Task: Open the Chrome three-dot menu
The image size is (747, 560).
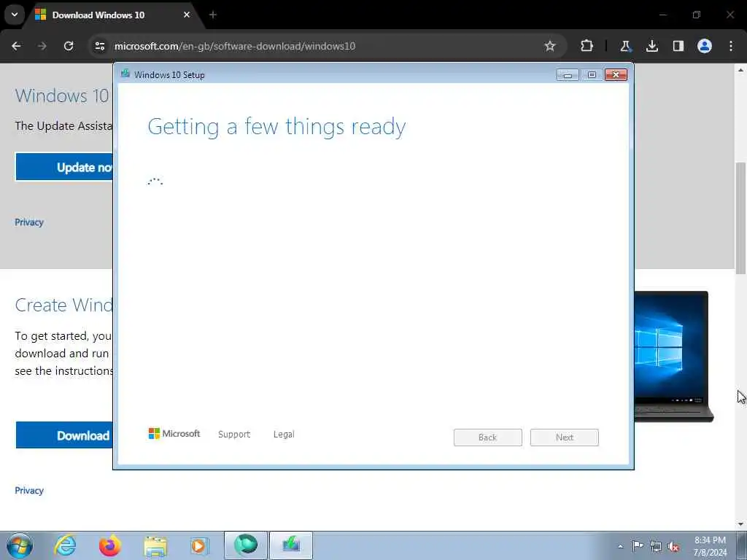Action: pos(731,46)
